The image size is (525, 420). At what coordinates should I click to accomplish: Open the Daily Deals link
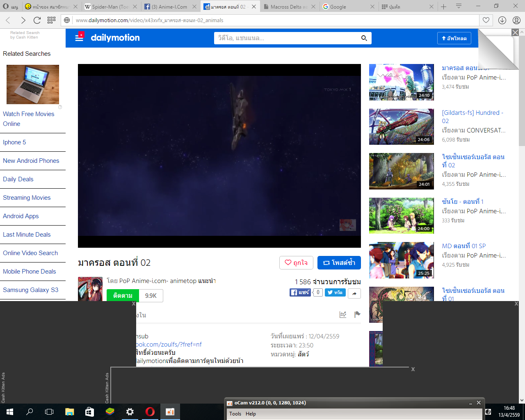[x=18, y=179]
